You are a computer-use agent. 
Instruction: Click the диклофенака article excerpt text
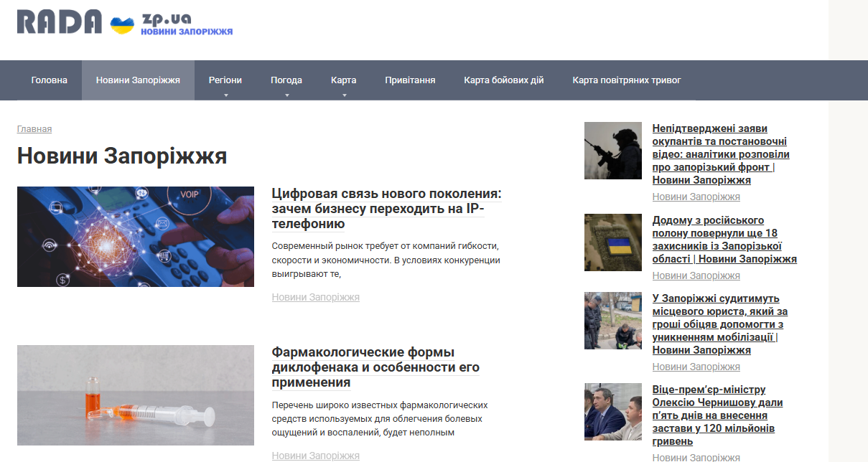pos(380,418)
